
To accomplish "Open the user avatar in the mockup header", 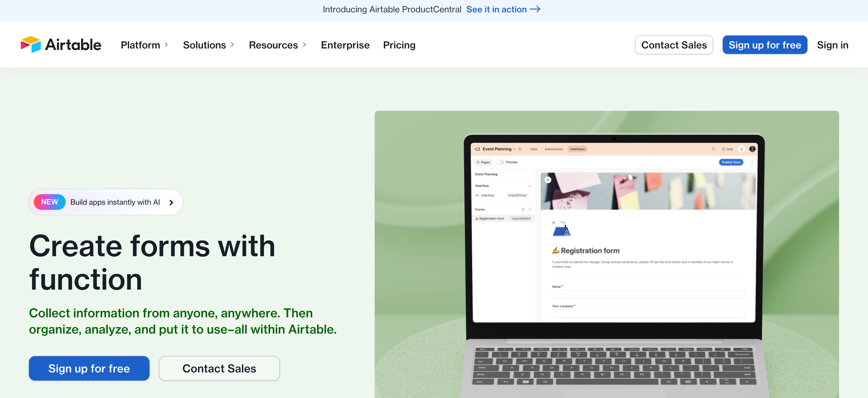I will (x=752, y=149).
